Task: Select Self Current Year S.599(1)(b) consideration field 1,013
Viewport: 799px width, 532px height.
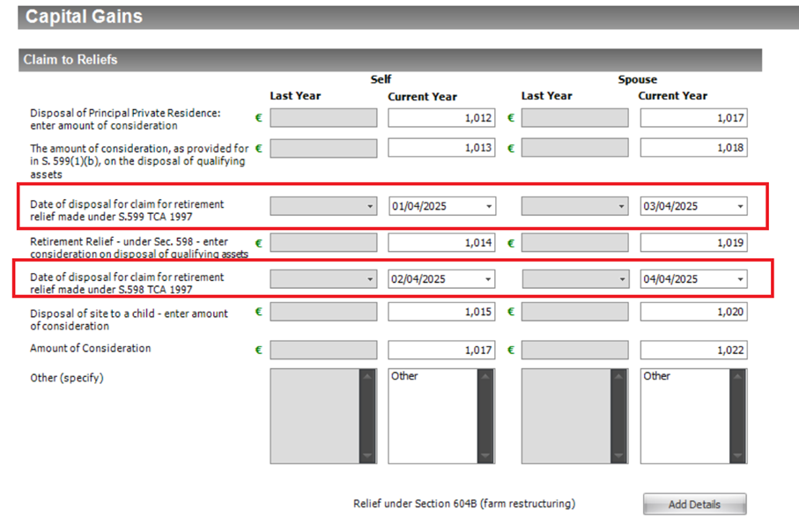Action: 441,148
